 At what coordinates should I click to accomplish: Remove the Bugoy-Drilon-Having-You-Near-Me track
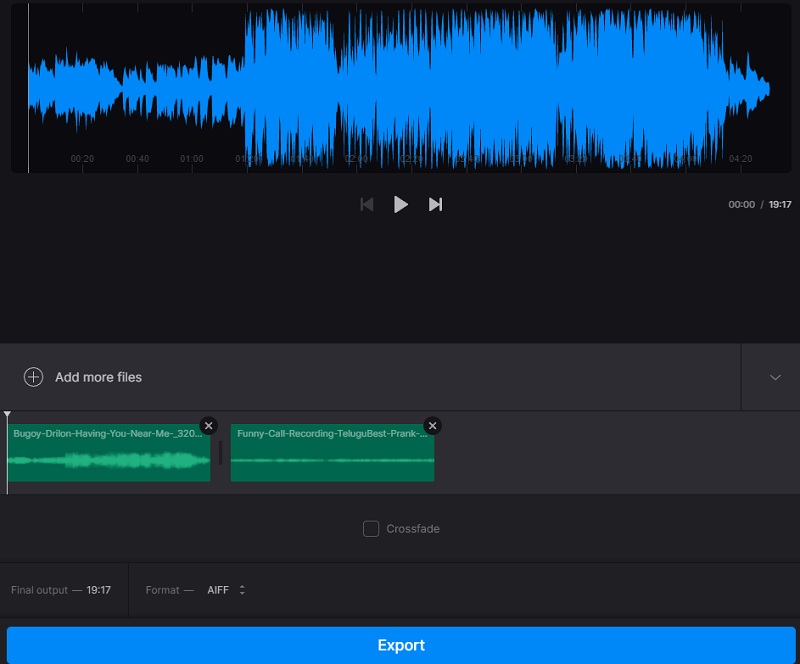(x=208, y=425)
